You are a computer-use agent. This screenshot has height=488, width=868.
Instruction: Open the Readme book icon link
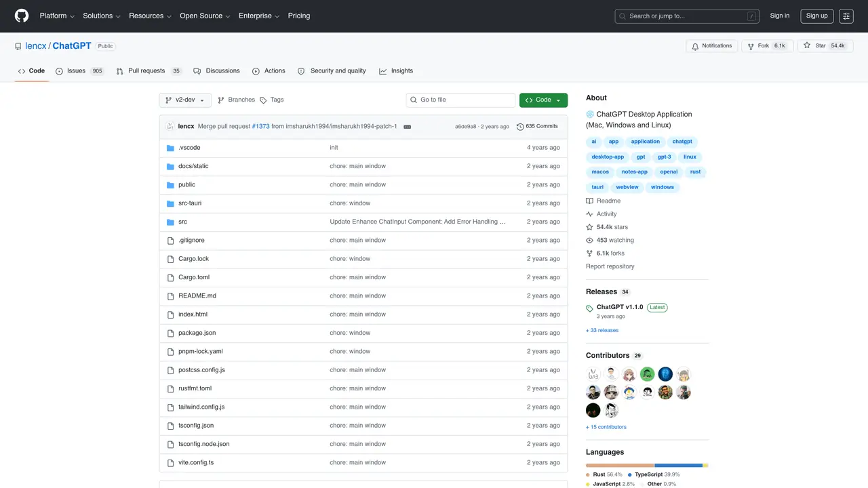604,201
